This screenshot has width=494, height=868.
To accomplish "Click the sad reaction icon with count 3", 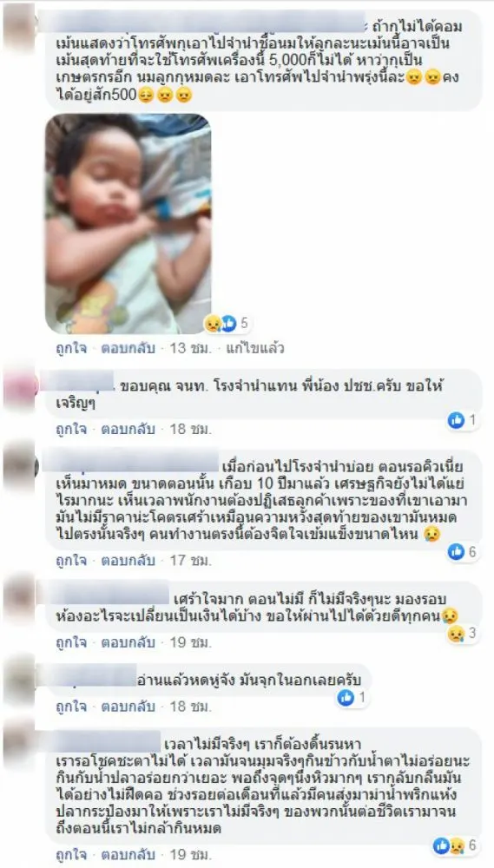I will [463, 634].
